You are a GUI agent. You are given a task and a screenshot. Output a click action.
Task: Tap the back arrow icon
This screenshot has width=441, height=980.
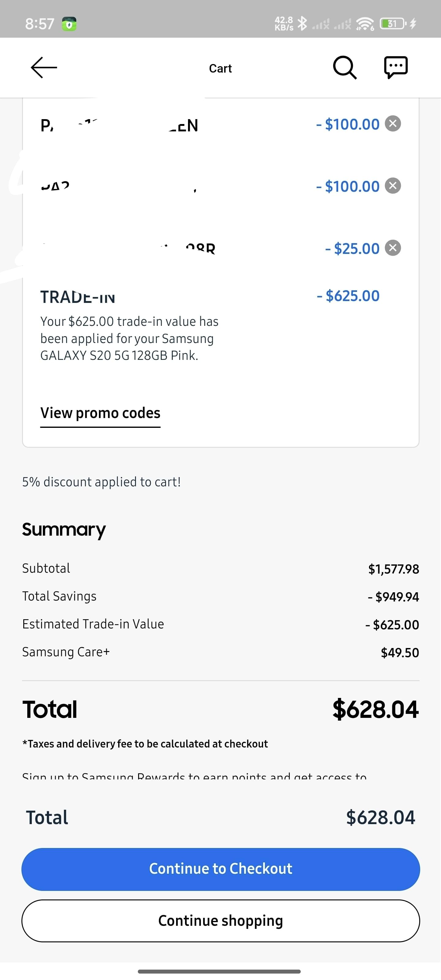pos(44,68)
